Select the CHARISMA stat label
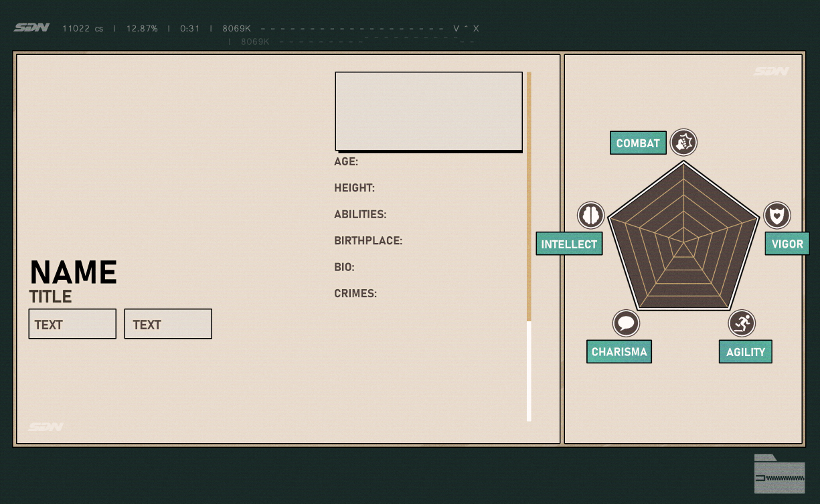 [619, 352]
